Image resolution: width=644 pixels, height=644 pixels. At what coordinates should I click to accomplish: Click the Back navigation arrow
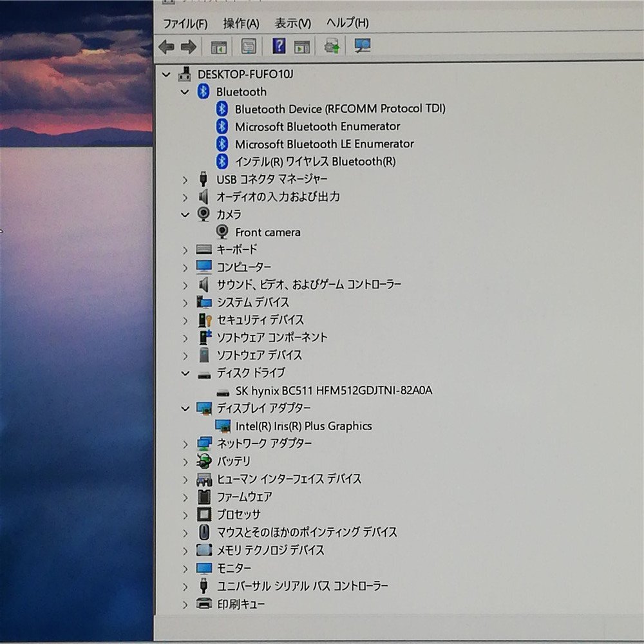click(x=166, y=46)
